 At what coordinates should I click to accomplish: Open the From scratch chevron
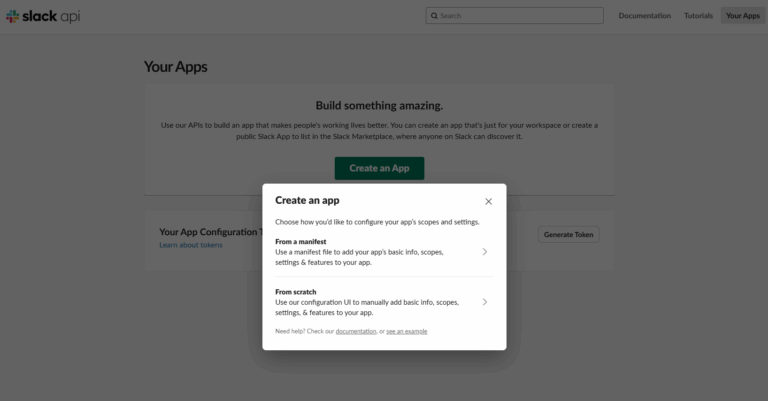coord(484,302)
